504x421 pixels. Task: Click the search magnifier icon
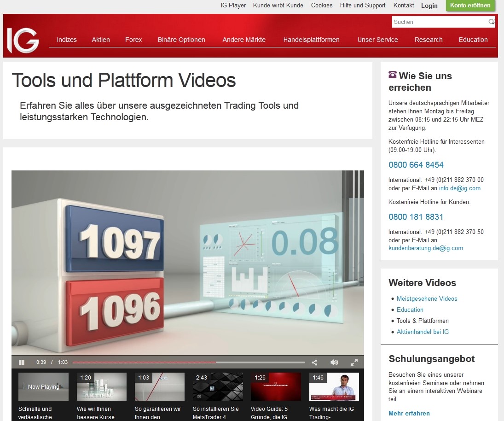[491, 22]
